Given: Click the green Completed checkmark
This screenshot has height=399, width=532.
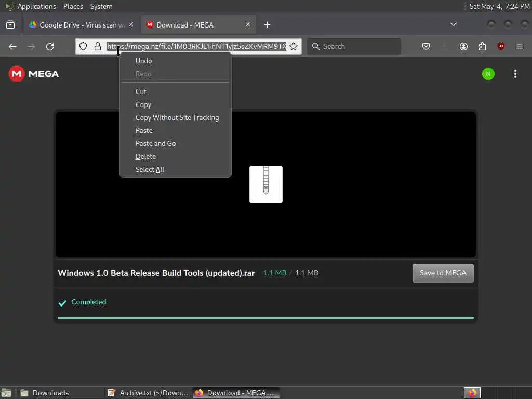Looking at the screenshot, I should click(62, 303).
